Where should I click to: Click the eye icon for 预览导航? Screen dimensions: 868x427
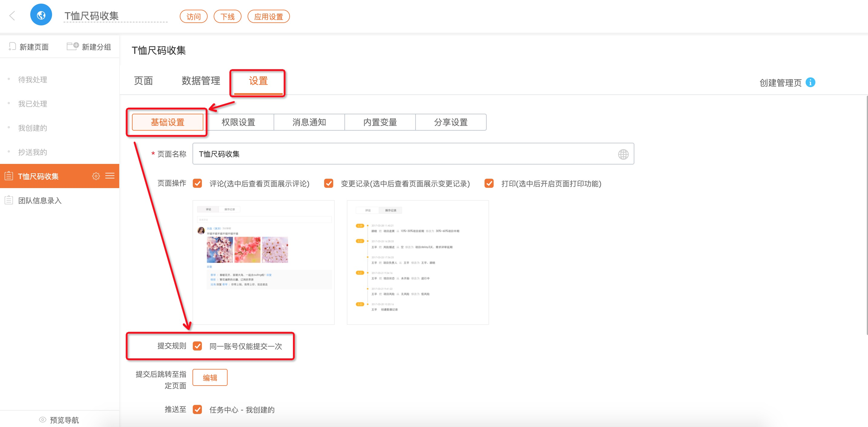[42, 420]
